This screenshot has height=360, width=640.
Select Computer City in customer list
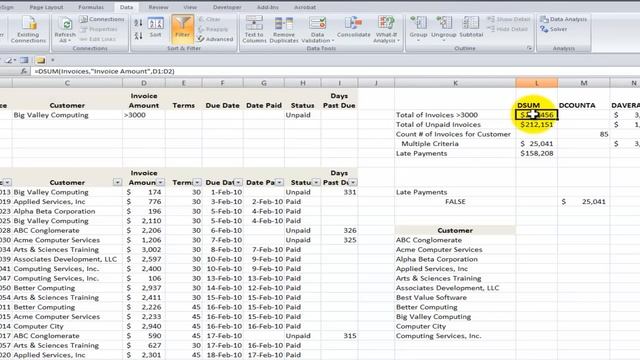pyautogui.click(x=421, y=327)
